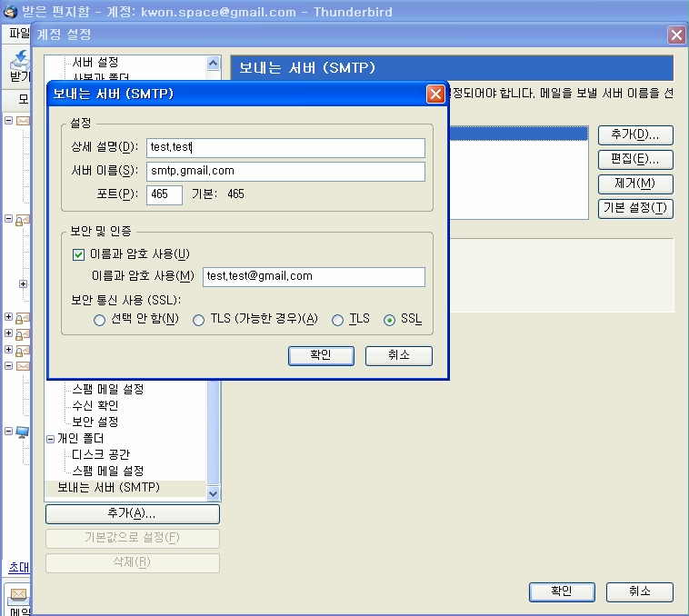689x616 pixels.
Task: Open the 파일 menu in Thunderbird
Action: (x=19, y=34)
